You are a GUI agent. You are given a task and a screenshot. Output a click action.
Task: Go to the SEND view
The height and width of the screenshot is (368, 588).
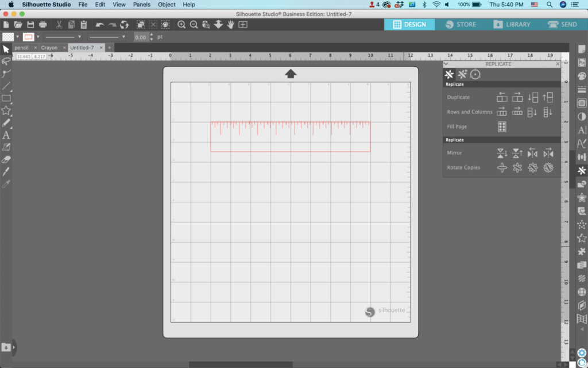pos(563,24)
